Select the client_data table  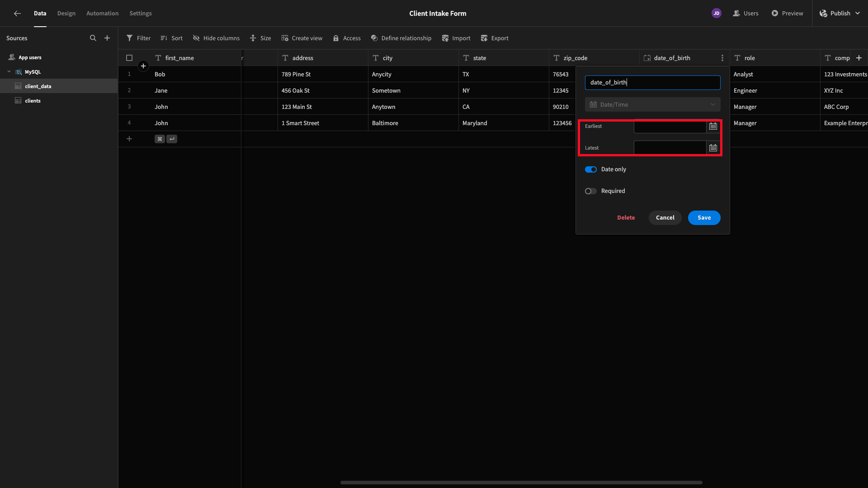pyautogui.click(x=59, y=86)
